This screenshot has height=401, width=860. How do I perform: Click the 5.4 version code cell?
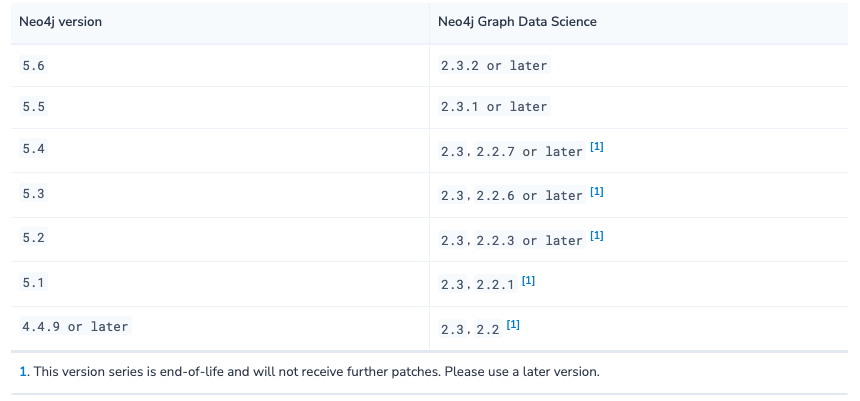click(x=33, y=149)
